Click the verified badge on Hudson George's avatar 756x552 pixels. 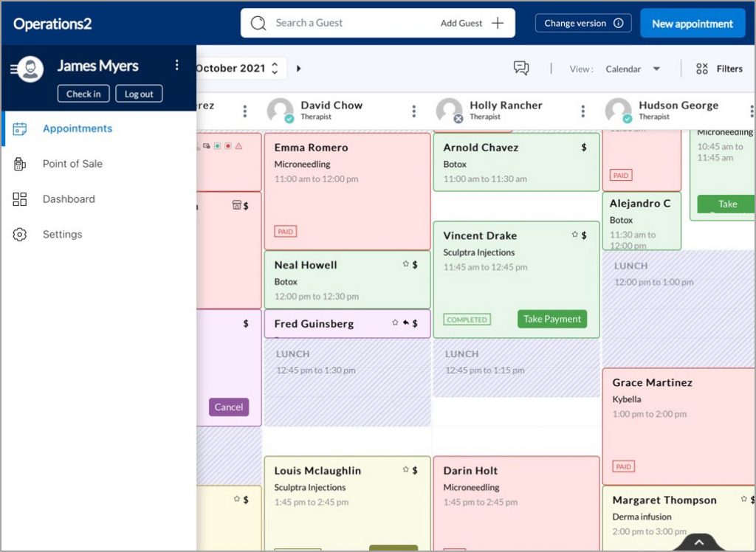[626, 117]
